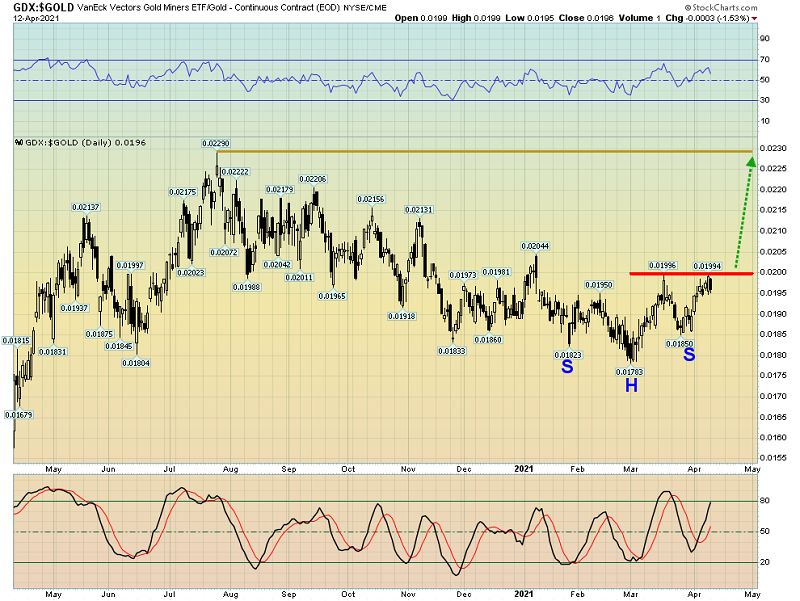Click the 0.01997 price label

click(x=130, y=265)
